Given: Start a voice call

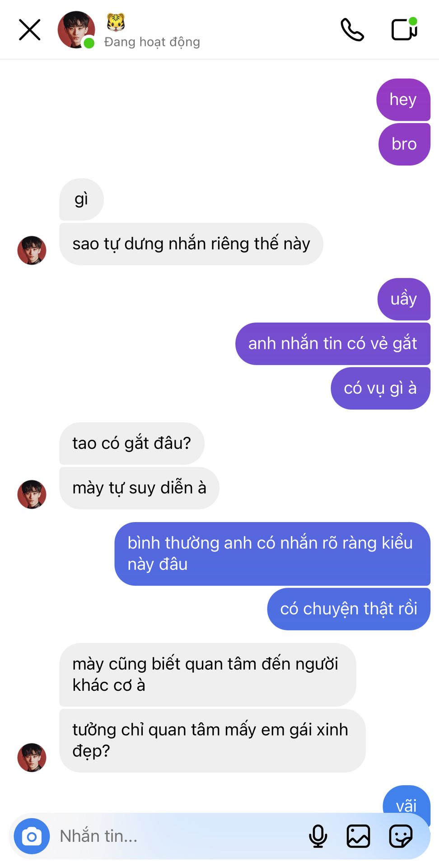Looking at the screenshot, I should click(352, 30).
